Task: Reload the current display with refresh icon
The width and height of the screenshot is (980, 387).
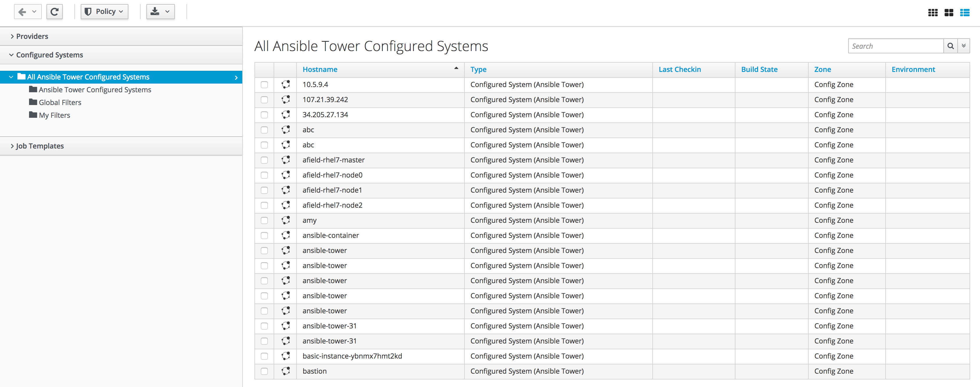Action: coord(54,12)
